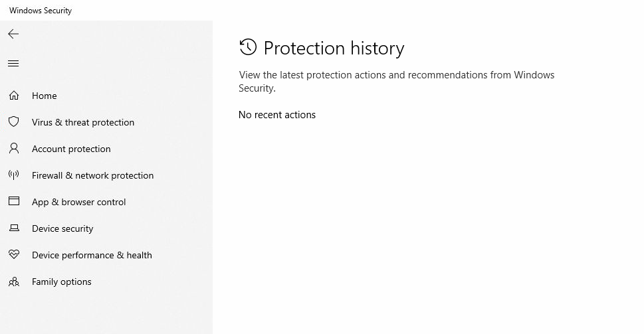Click the Virus & threat shield icon

[13, 122]
